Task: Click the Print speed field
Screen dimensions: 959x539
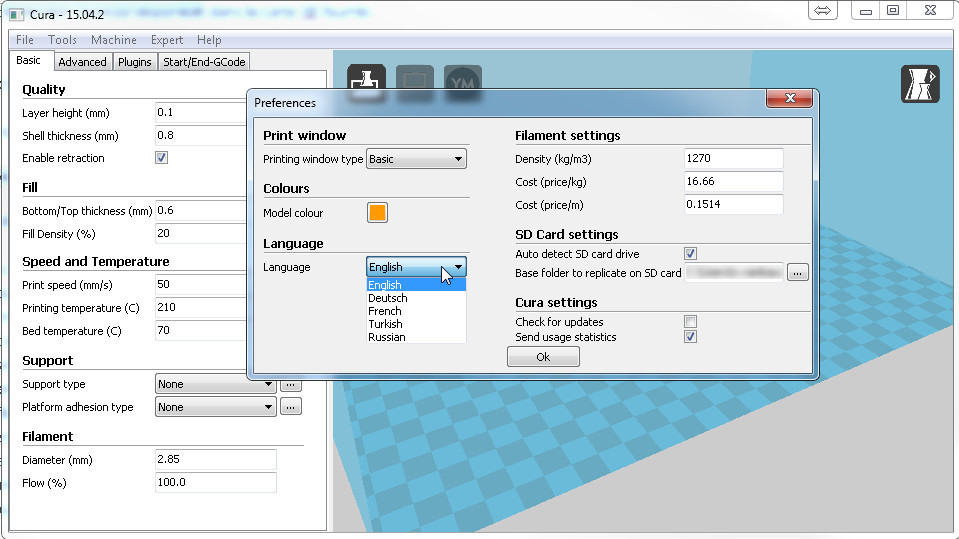Action: (x=201, y=284)
